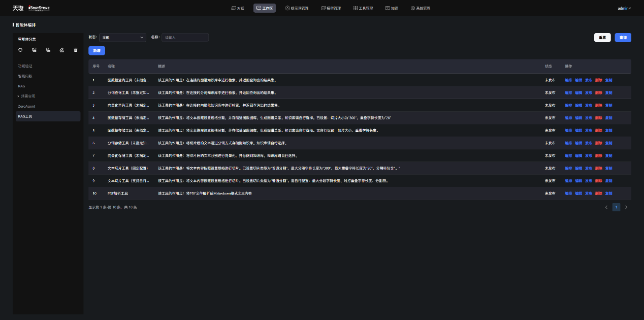Click the blue 新增 button
The height and width of the screenshot is (320, 644).
pos(96,51)
